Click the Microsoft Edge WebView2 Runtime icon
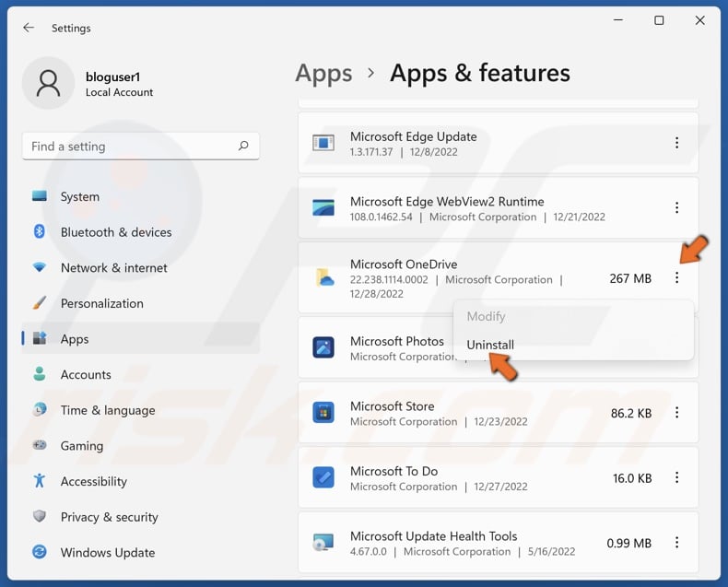This screenshot has height=587, width=728. pyautogui.click(x=323, y=208)
